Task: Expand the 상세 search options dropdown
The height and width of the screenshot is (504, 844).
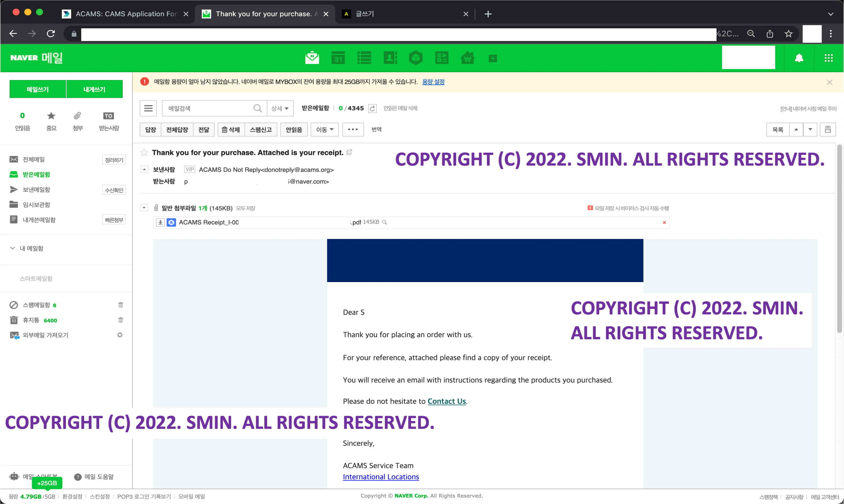Action: pyautogui.click(x=280, y=108)
